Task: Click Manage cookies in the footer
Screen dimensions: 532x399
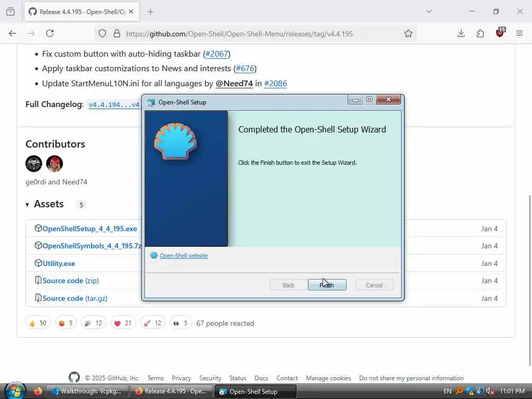Action: pos(328,378)
